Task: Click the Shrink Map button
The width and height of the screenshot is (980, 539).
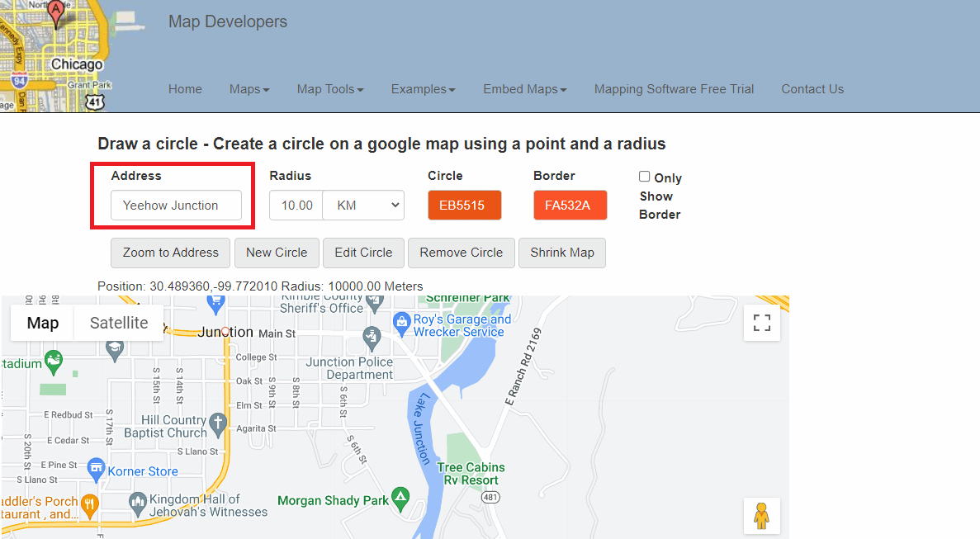Action: 562,253
